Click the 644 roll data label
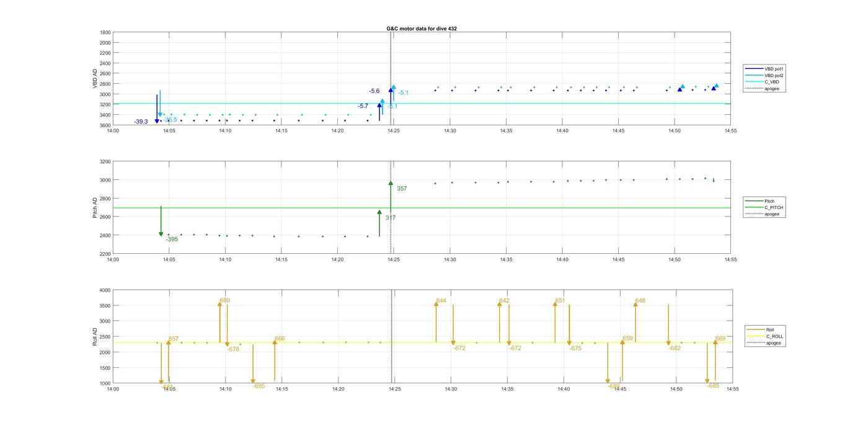The width and height of the screenshot is (868, 430). pos(441,301)
